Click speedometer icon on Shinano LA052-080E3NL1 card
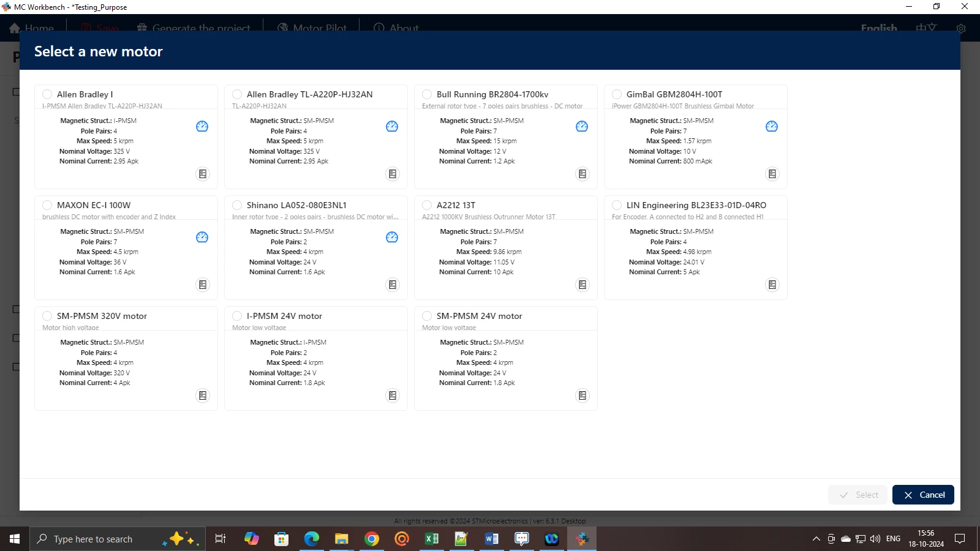This screenshot has height=551, width=980. tap(392, 237)
